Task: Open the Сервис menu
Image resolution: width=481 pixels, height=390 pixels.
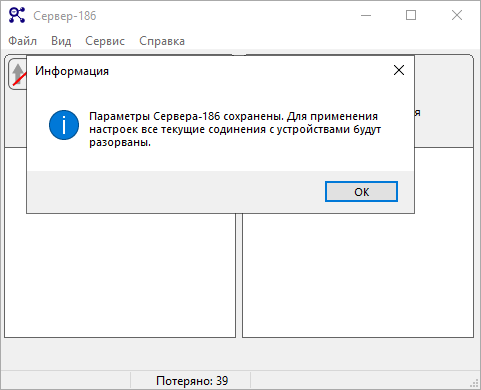Action: [105, 41]
